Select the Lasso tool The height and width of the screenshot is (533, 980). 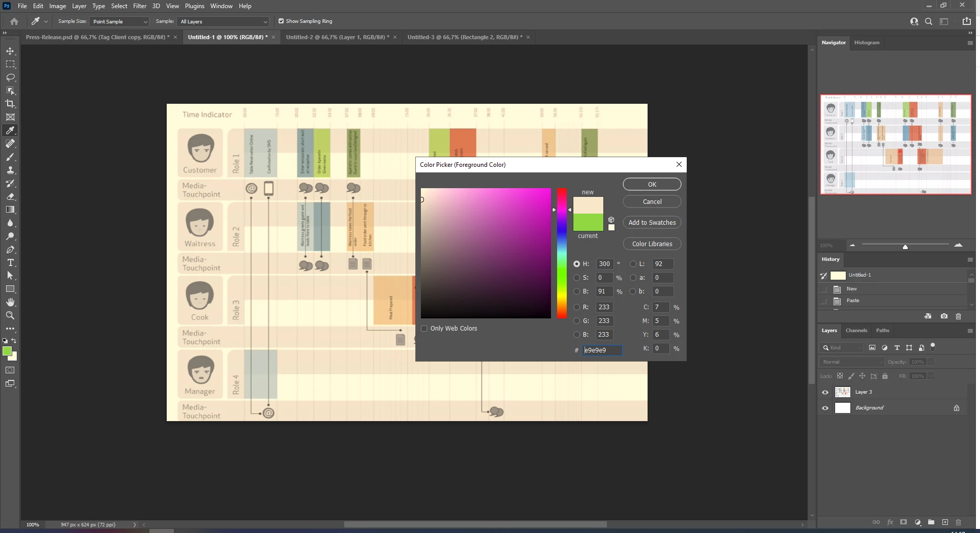click(x=10, y=77)
